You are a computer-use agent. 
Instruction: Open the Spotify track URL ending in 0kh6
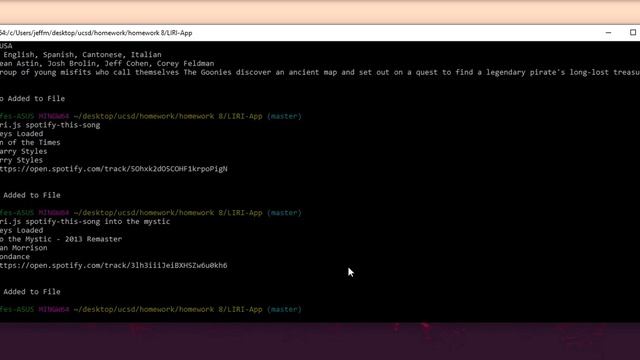(x=114, y=266)
